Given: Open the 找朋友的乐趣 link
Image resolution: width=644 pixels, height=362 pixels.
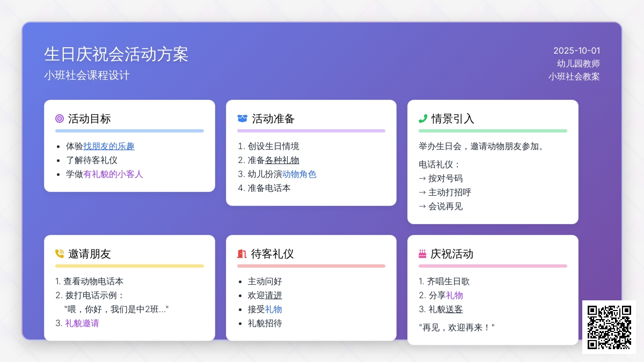Looking at the screenshot, I should coord(109,146).
